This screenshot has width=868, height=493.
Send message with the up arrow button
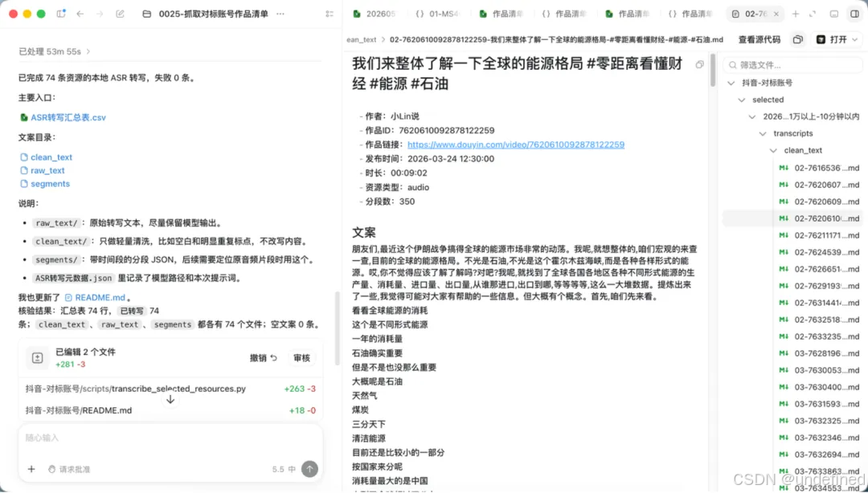coord(309,469)
